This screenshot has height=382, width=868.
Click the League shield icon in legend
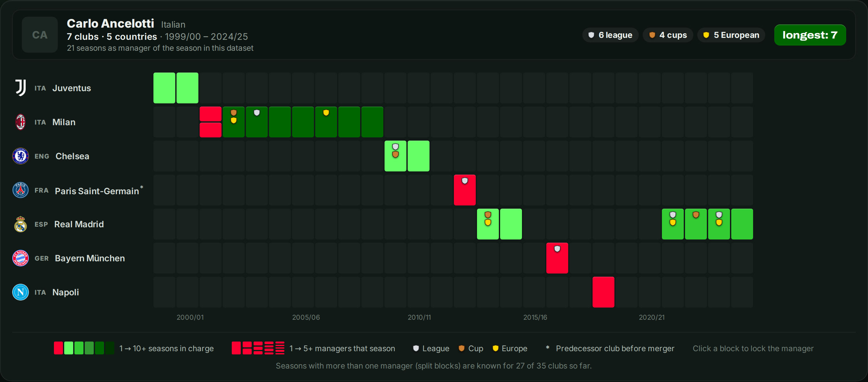416,348
